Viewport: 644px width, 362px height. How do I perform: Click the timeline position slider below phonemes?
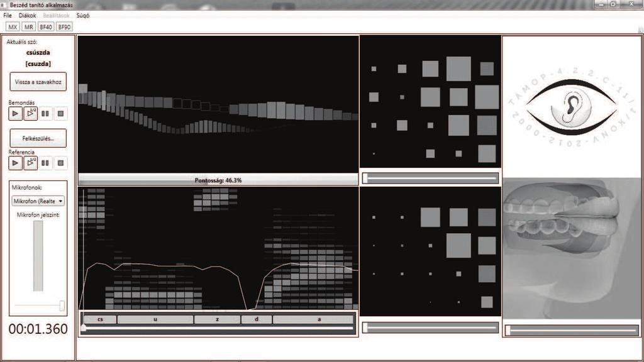coord(218,328)
